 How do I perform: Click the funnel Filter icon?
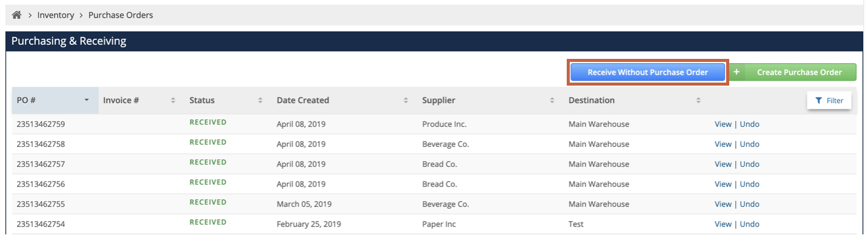tap(818, 101)
